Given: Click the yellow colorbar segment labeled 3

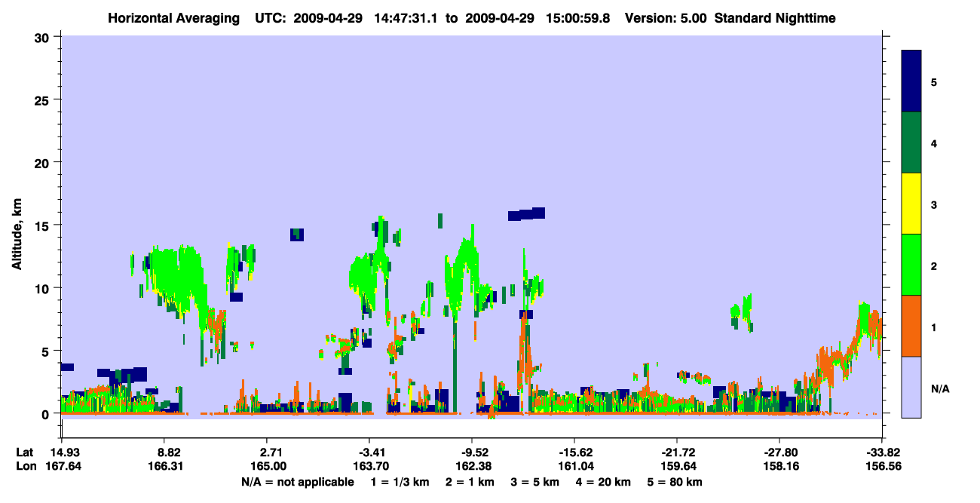Looking at the screenshot, I should [x=911, y=204].
